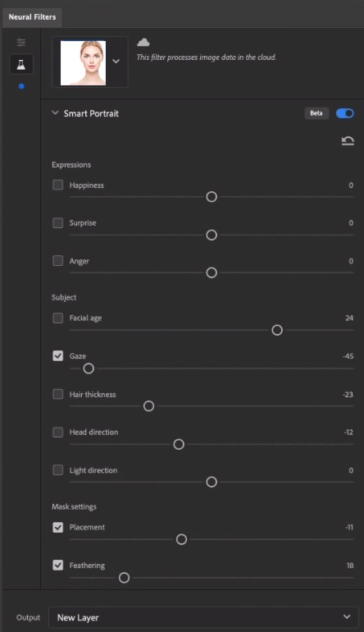This screenshot has height=632, width=364.
Task: Enable the Facial age checkbox
Action: point(58,318)
